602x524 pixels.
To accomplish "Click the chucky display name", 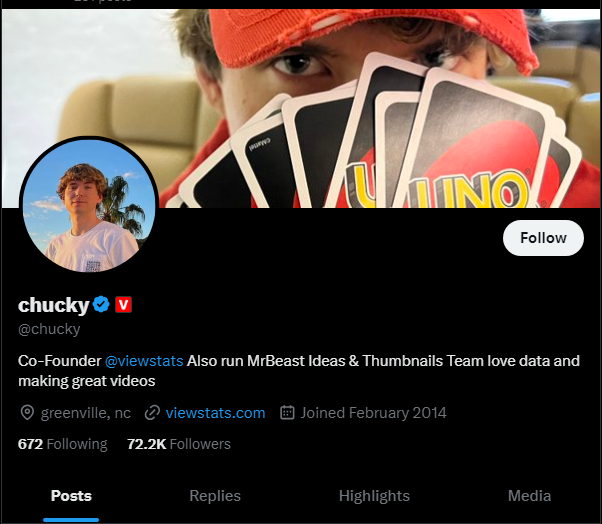I will coord(54,305).
